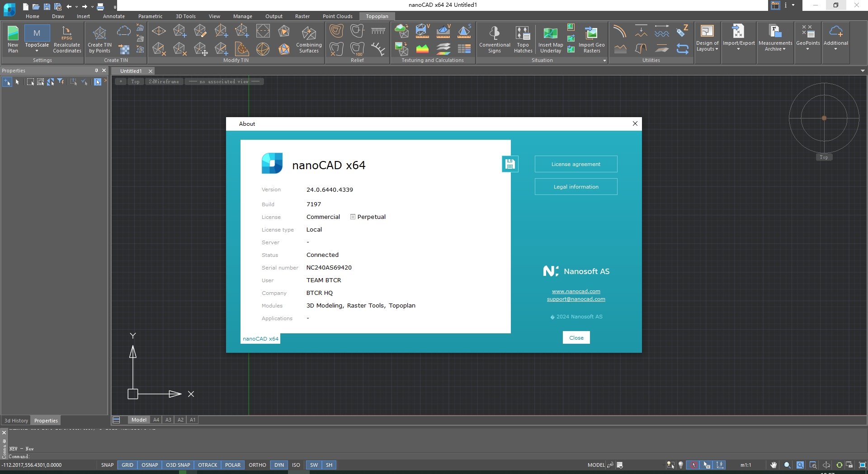
Task: Click Import Geo Rasters icon
Action: (x=591, y=39)
